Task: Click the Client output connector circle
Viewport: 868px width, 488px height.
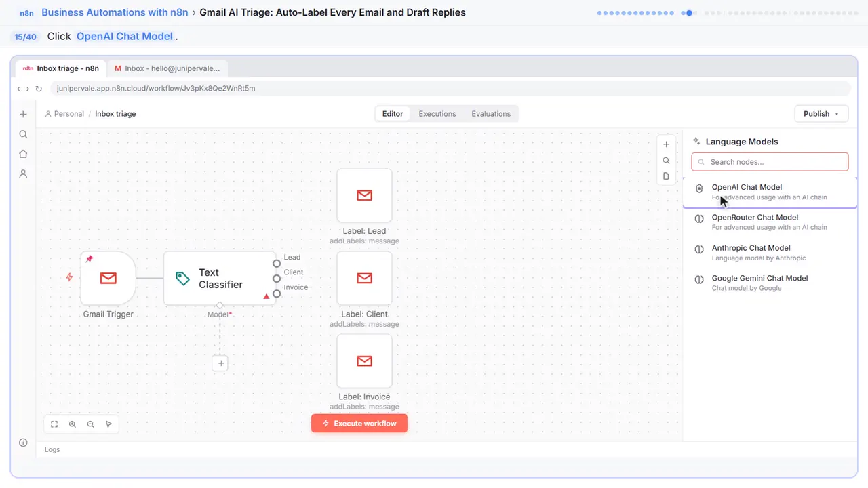Action: pos(277,279)
